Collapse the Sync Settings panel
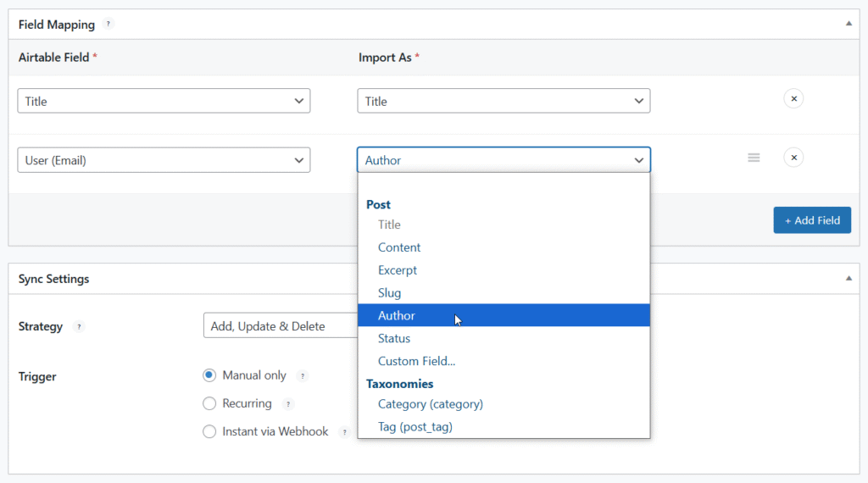This screenshot has width=868, height=483. [x=849, y=278]
